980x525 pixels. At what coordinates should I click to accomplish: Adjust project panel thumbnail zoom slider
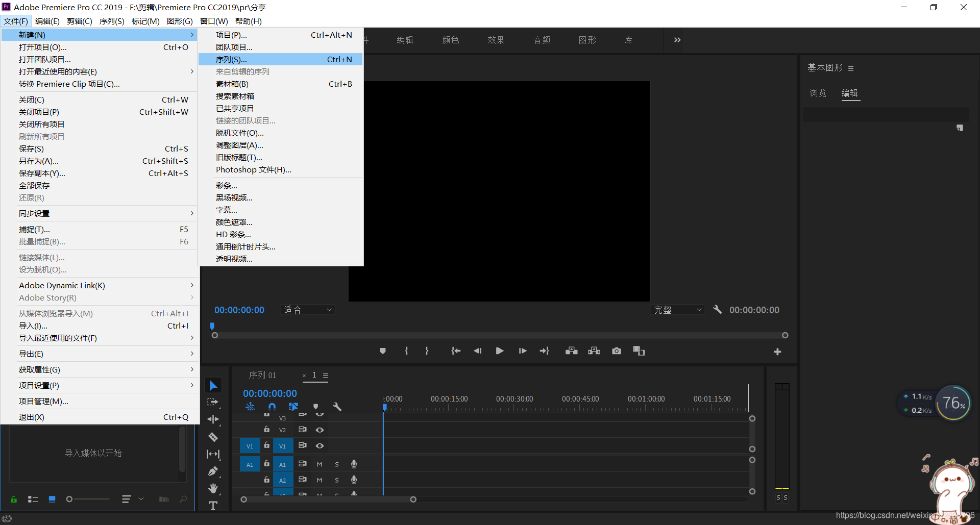[x=88, y=499]
